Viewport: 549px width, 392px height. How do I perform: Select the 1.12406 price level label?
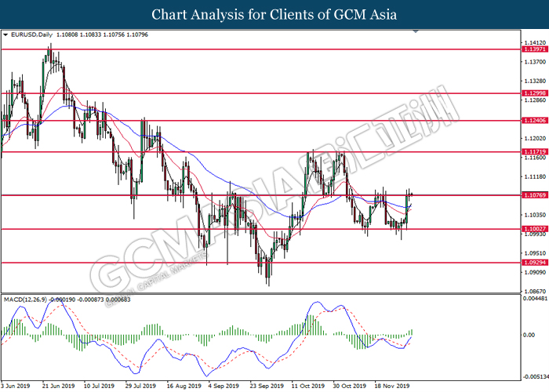coord(535,121)
